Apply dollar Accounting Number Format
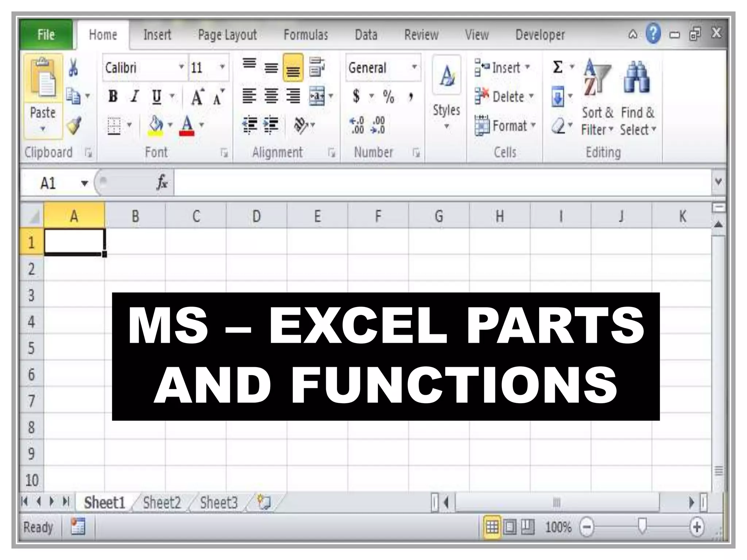Screen dimensions: 747x560 pos(356,96)
